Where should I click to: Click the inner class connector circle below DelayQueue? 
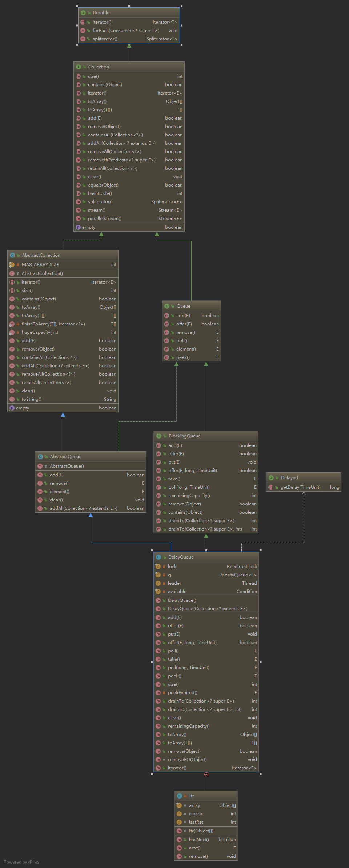[x=206, y=774]
